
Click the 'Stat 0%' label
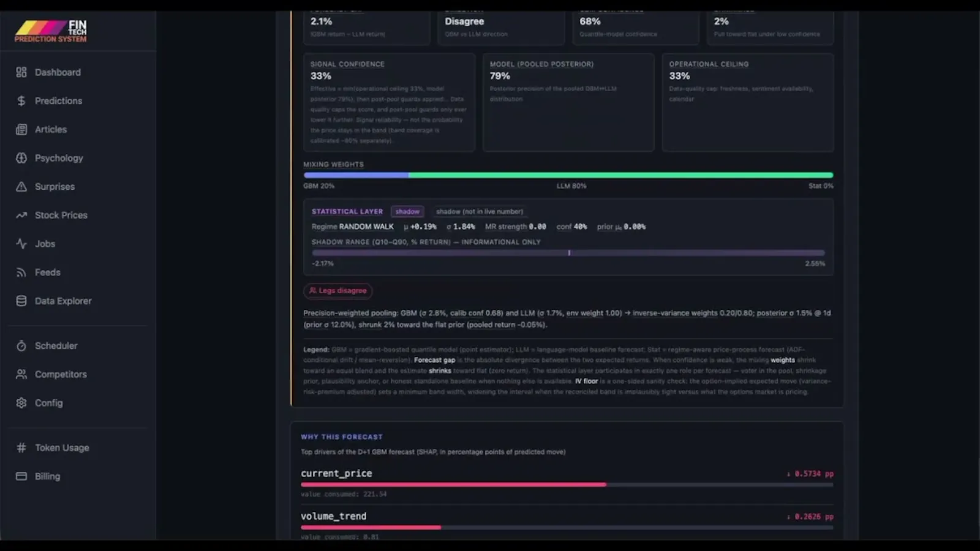click(821, 186)
